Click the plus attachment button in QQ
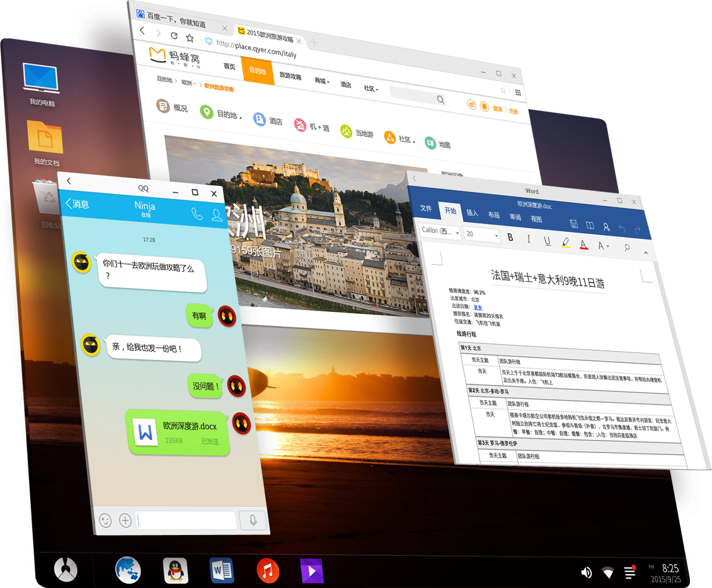This screenshot has width=712, height=588. pyautogui.click(x=125, y=521)
